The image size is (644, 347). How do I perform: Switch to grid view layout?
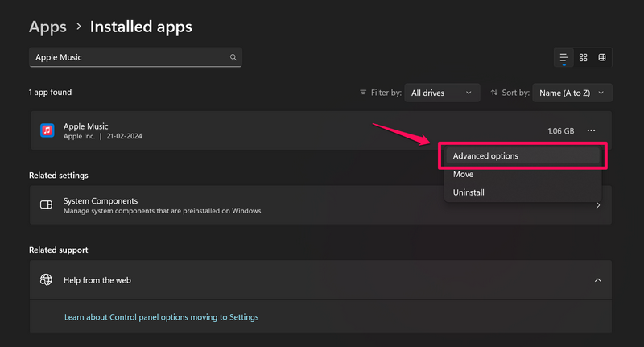click(x=583, y=57)
